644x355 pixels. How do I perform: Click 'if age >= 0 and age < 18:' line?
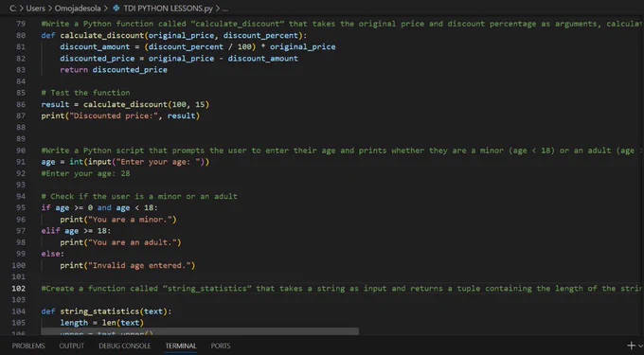[x=99, y=207]
